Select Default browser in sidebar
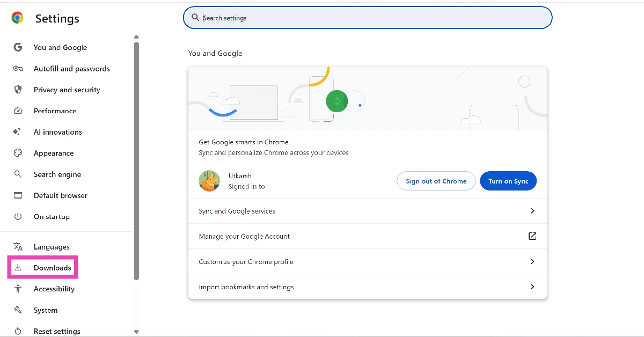This screenshot has width=644, height=337. pyautogui.click(x=60, y=195)
